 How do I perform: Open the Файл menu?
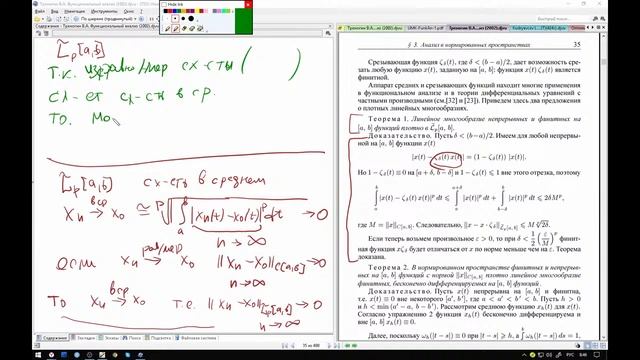[40, 11]
